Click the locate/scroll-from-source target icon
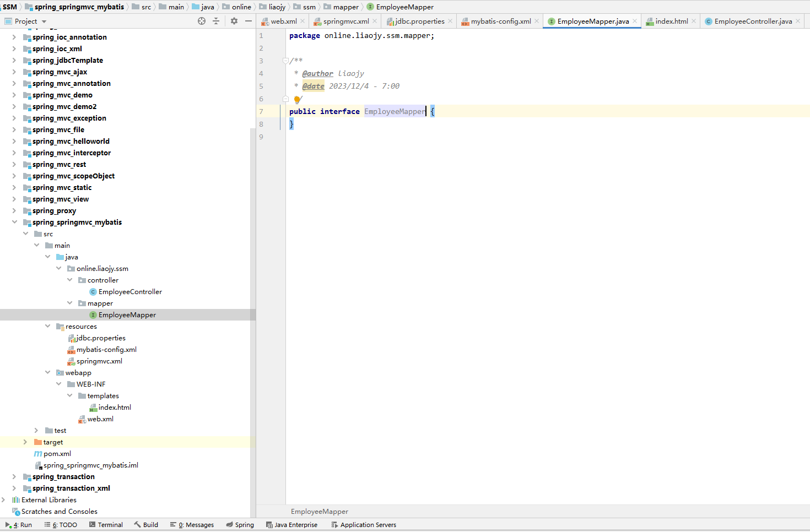Screen dimensions: 810x532 click(202, 21)
